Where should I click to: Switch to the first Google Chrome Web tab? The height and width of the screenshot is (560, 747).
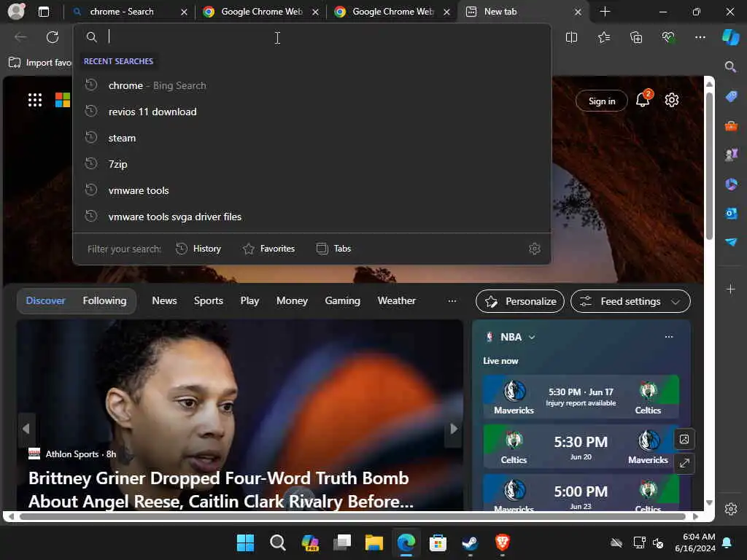(x=260, y=12)
